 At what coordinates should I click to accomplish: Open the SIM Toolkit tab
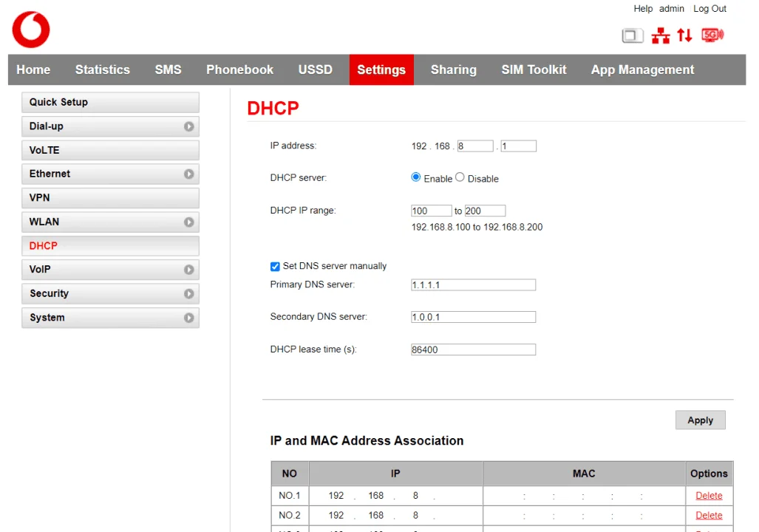click(x=534, y=69)
